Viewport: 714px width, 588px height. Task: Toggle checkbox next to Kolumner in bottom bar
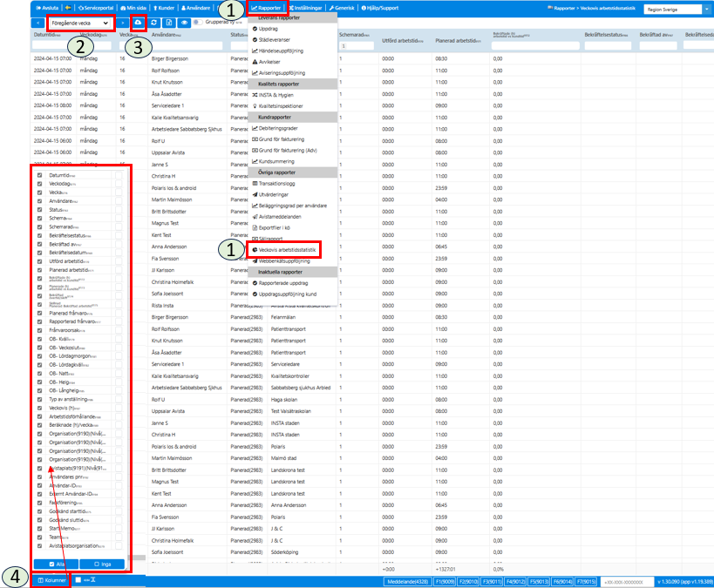click(78, 580)
